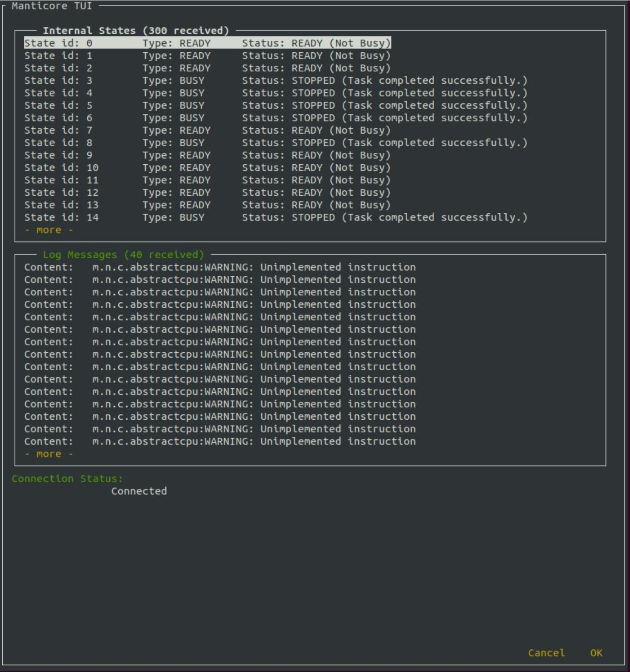The height and width of the screenshot is (672, 630).
Task: Focus the Log Messages panel title
Action: [x=123, y=255]
